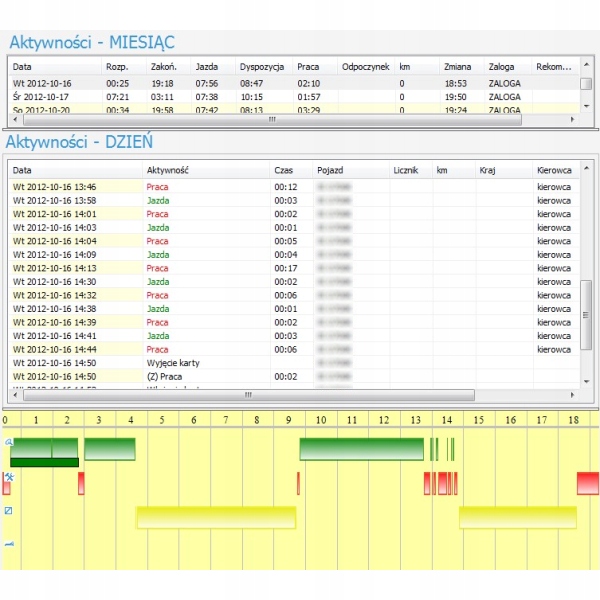Click the rest row icon in timeline
This screenshot has width=600, height=600.
tap(8, 543)
